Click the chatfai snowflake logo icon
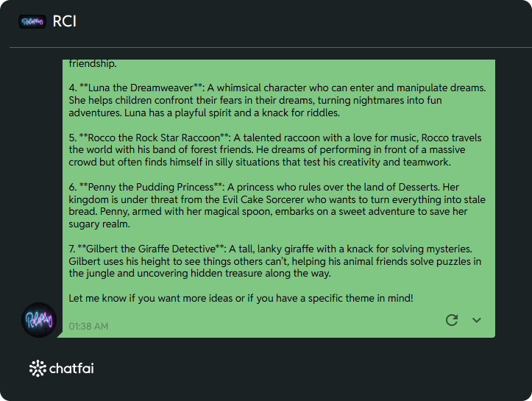The image size is (532, 401). (38, 368)
